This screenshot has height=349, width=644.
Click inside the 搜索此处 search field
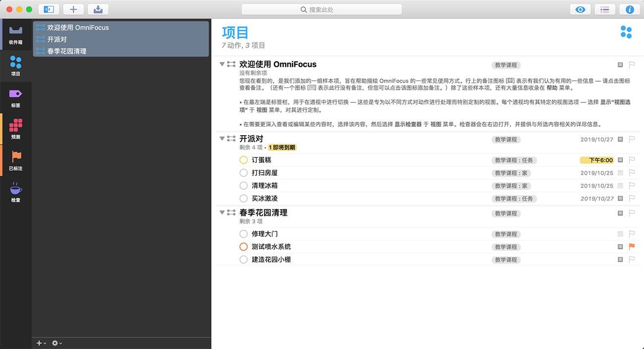pyautogui.click(x=321, y=9)
